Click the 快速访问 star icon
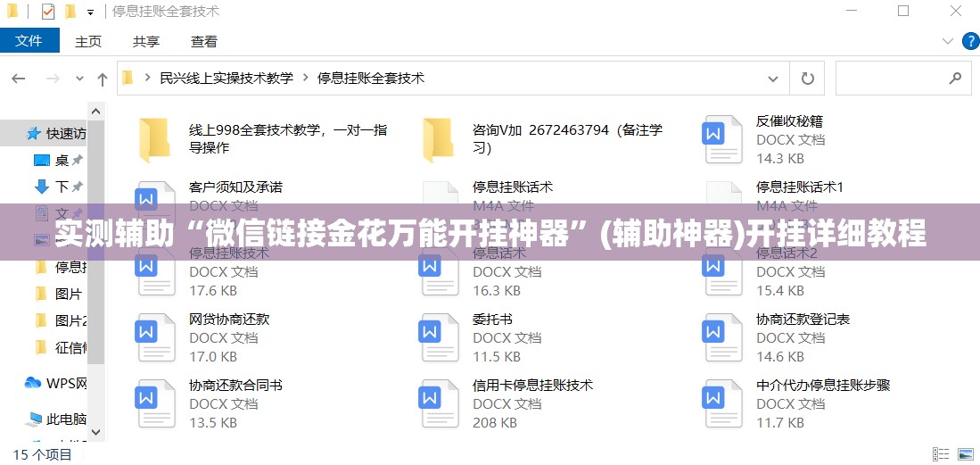 click(33, 133)
